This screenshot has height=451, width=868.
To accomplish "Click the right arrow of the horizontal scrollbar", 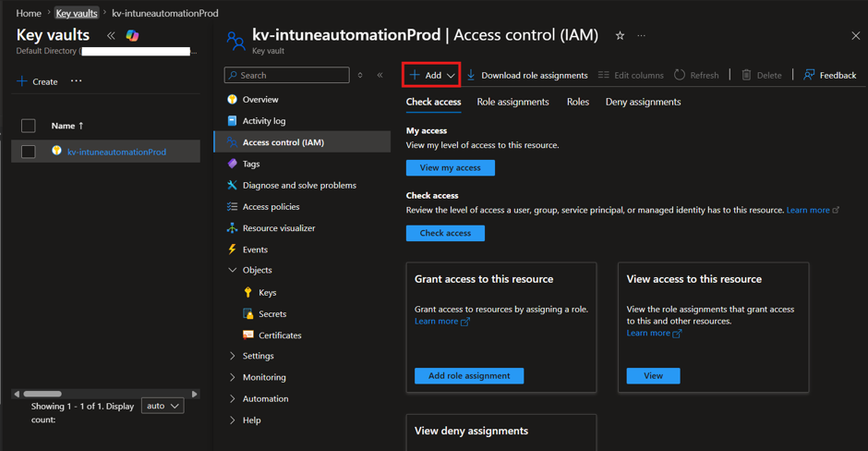I will (x=194, y=394).
